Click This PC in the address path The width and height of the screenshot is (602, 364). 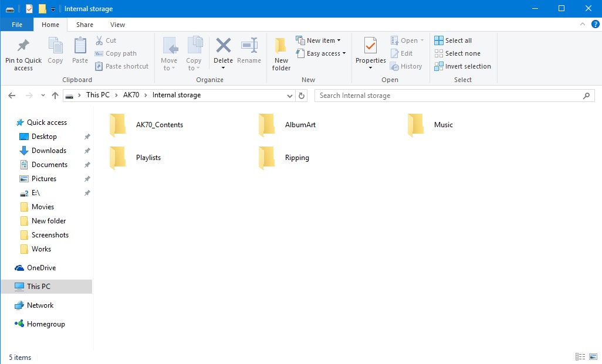click(98, 95)
